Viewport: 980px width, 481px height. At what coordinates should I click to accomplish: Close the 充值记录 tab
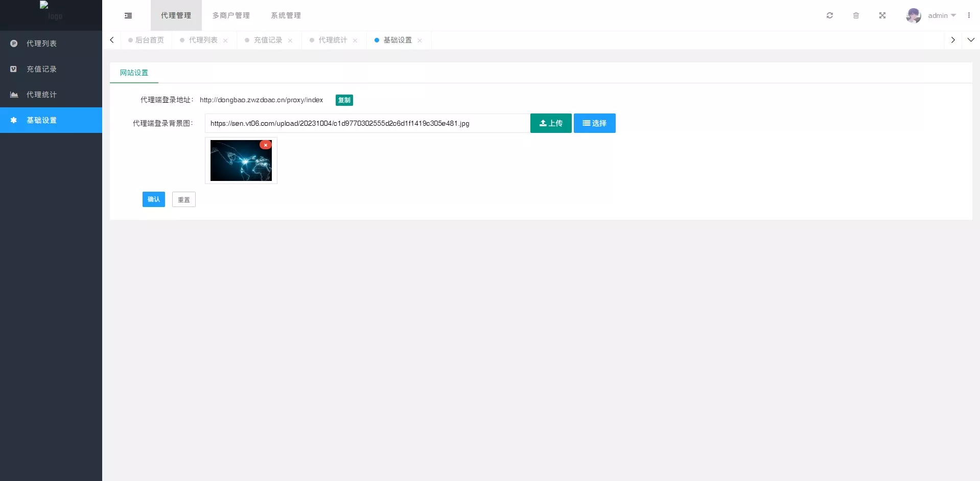290,40
